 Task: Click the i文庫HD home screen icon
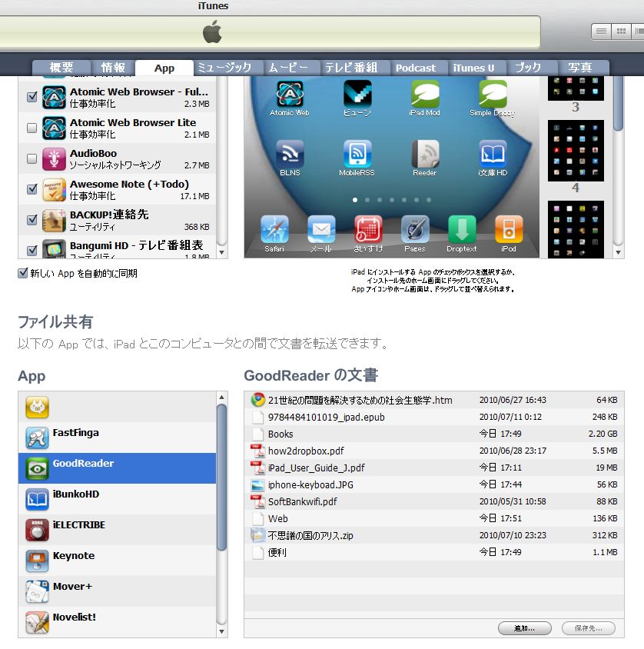pos(493,154)
